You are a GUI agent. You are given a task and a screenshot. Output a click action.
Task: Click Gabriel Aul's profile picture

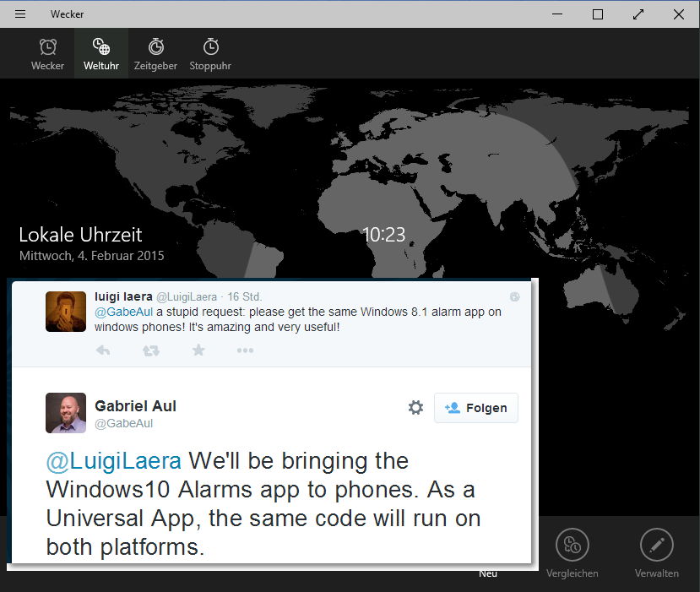[x=66, y=413]
